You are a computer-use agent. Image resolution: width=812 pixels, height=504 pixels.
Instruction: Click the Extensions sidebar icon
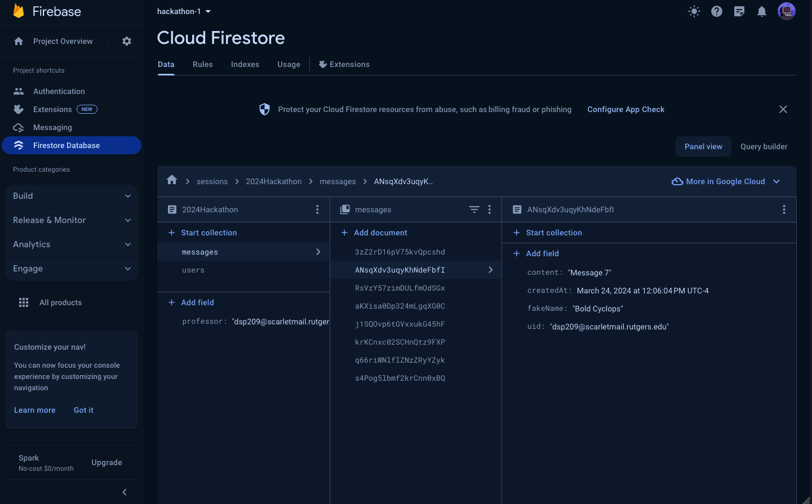(19, 109)
